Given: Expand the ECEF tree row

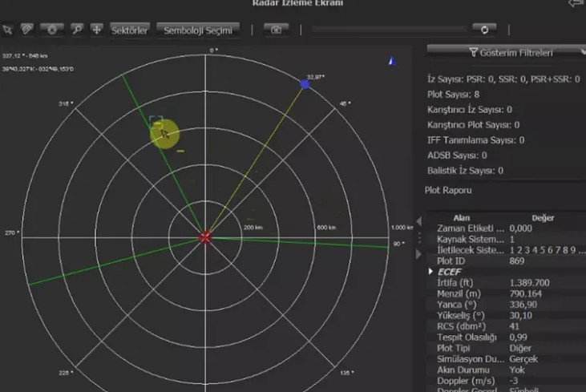Looking at the screenshot, I should [x=431, y=271].
